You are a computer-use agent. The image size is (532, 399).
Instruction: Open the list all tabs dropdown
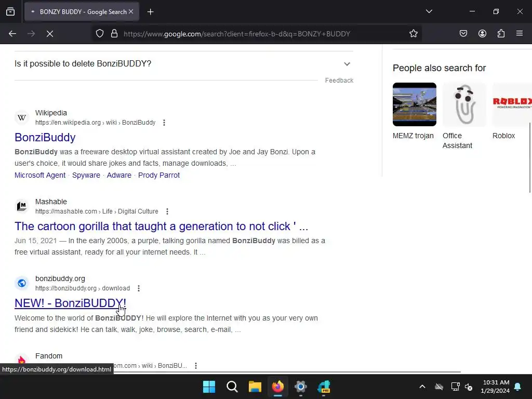pos(429,11)
